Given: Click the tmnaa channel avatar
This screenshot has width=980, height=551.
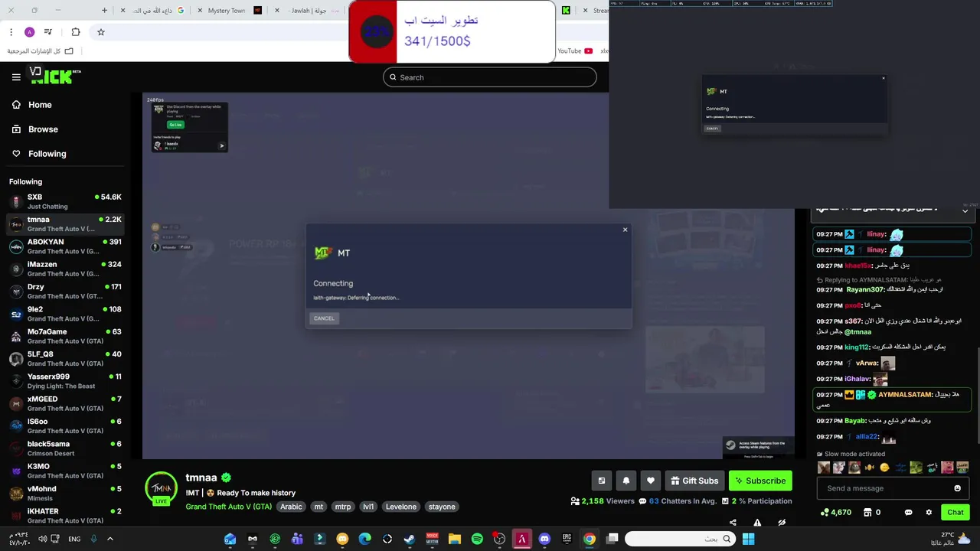Looking at the screenshot, I should click(x=161, y=487).
